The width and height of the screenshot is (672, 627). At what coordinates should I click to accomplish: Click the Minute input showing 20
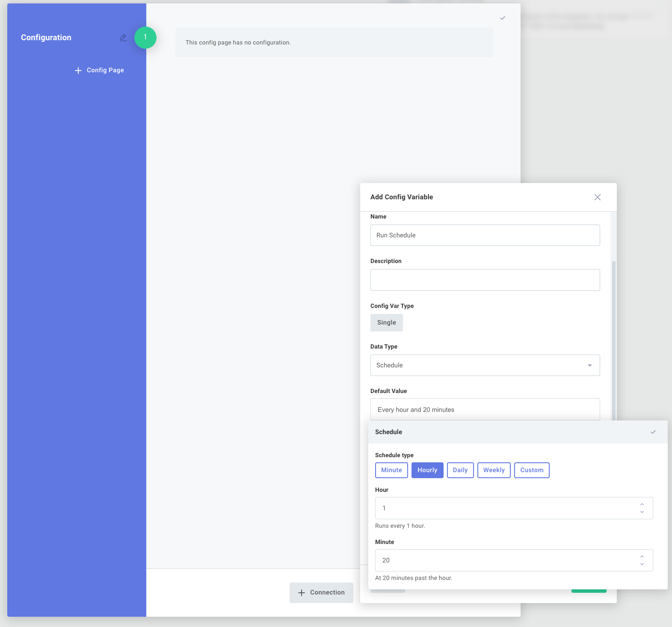pos(514,560)
